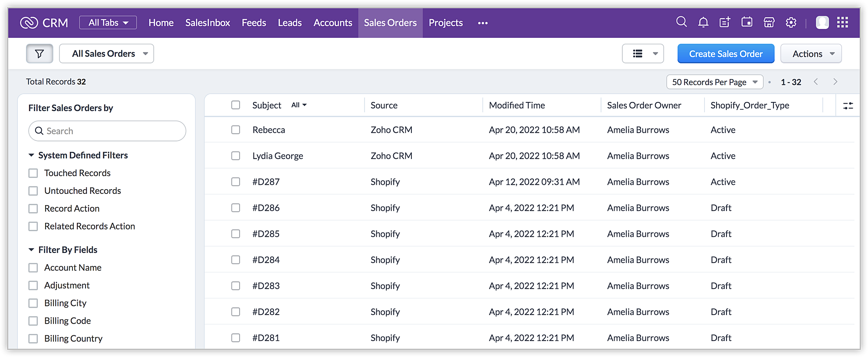Click the Create Sales Order button
Image resolution: width=868 pixels, height=357 pixels.
(x=726, y=54)
